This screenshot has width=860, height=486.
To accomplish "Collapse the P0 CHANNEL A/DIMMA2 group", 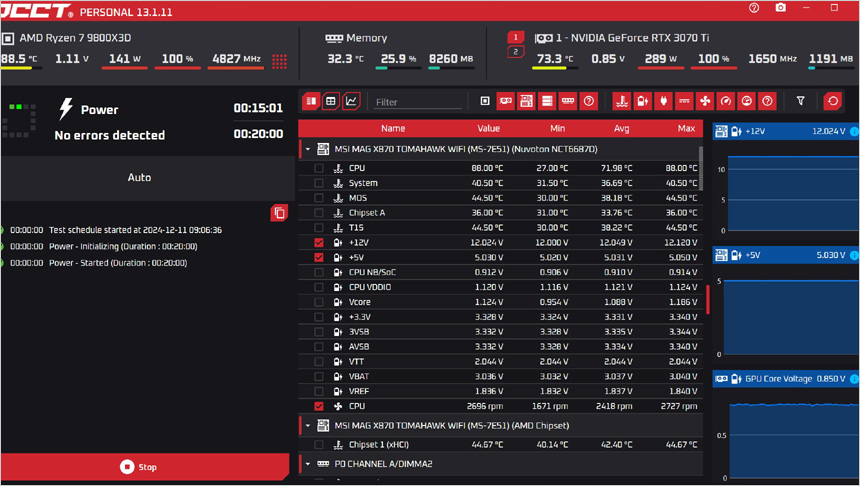I will pos(308,464).
